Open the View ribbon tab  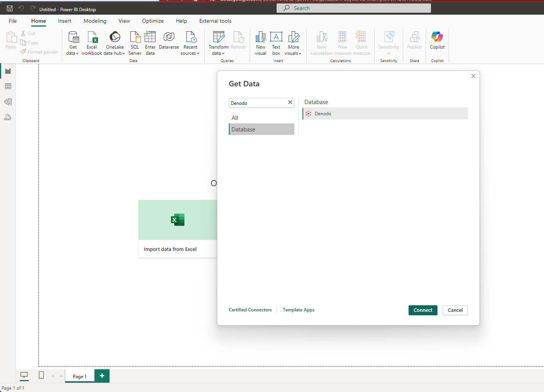(x=124, y=21)
